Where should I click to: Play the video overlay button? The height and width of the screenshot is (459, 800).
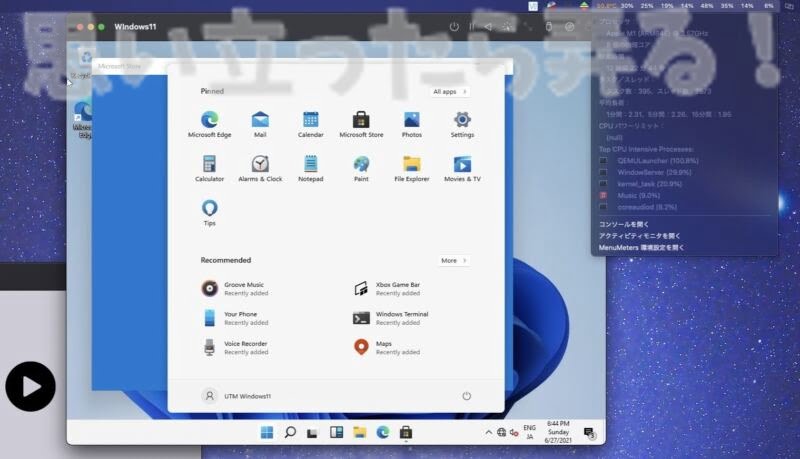(x=31, y=387)
